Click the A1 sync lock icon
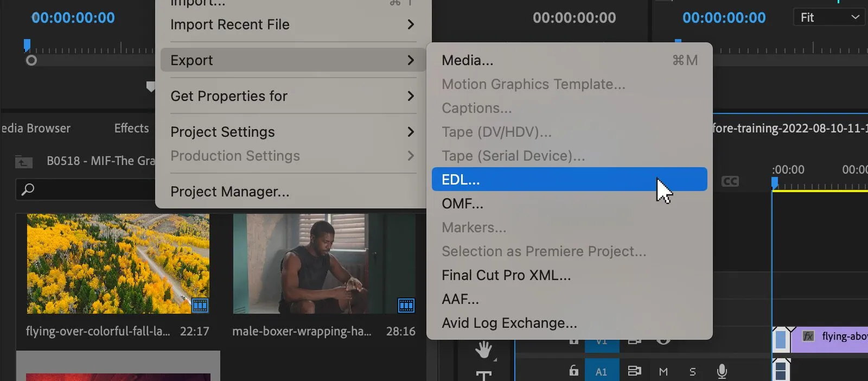This screenshot has height=381, width=868. click(634, 371)
